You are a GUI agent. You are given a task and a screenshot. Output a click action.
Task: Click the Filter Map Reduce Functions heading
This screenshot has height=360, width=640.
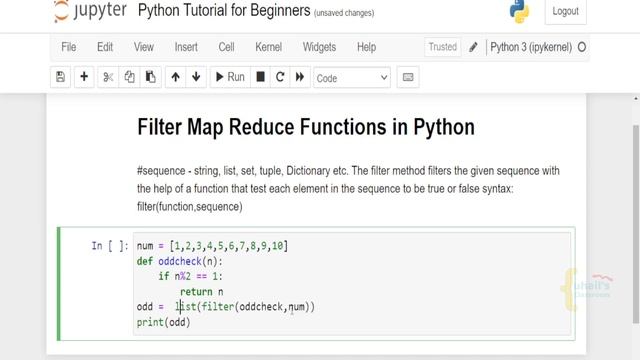click(x=306, y=127)
